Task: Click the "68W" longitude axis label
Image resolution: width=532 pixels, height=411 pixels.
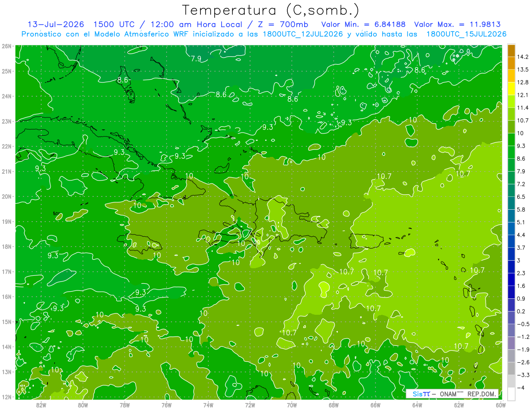Action: click(334, 405)
